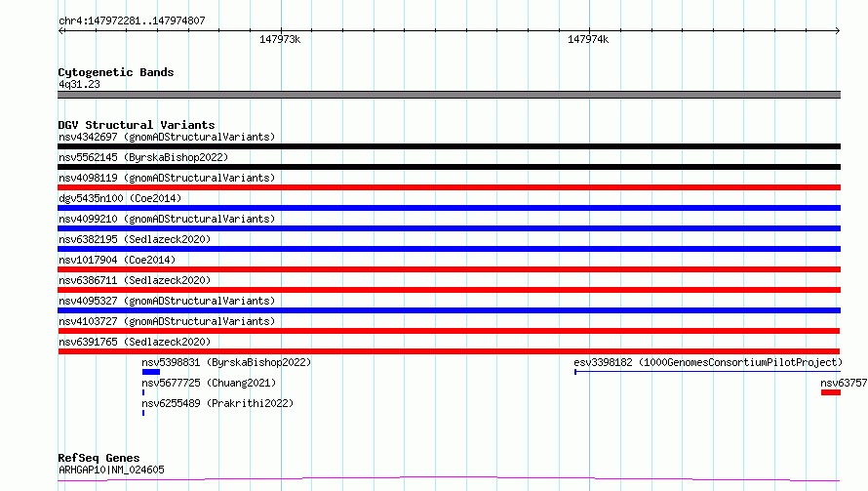Click the 147974k ruler tick label
The height and width of the screenshot is (491, 868).
coord(588,39)
